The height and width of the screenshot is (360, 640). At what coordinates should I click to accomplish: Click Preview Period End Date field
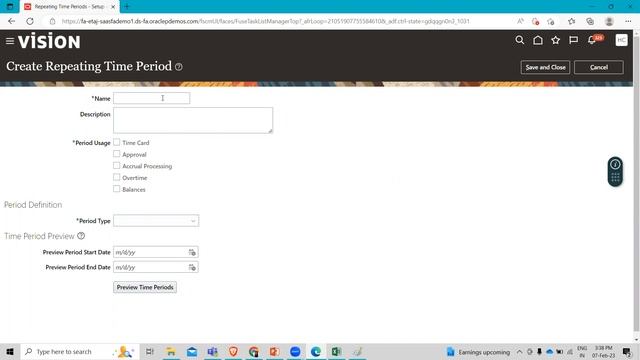[150, 267]
